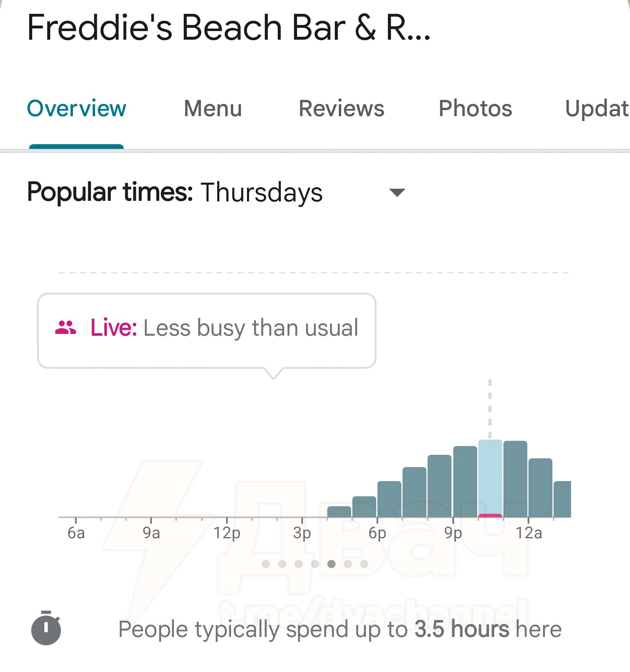Click the pink people live icon
The width and height of the screenshot is (630, 672).
pos(66,328)
